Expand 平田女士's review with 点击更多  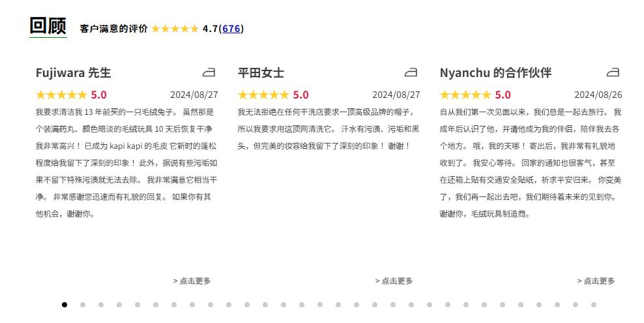(394, 281)
